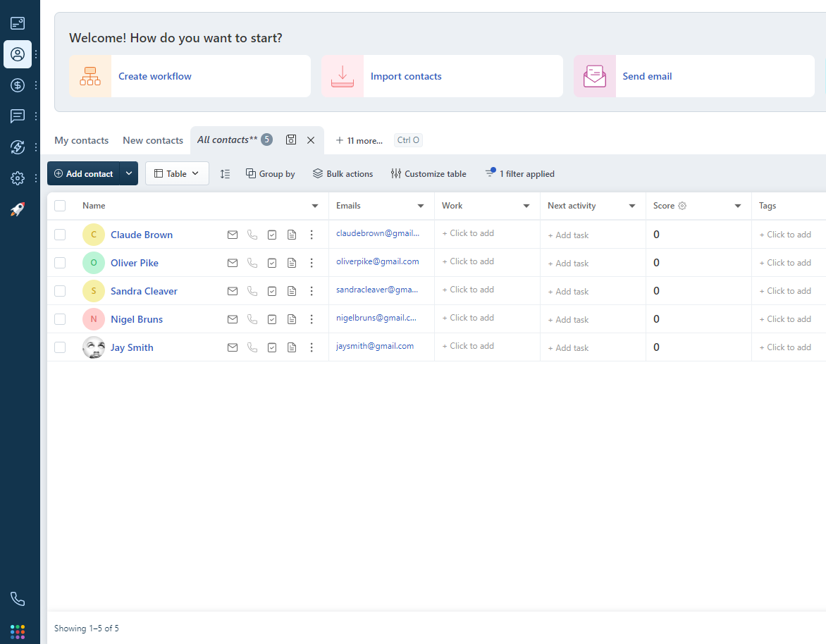Screen dimensions: 826x644
Task: Open the 1 filter applied settings
Action: 519,173
